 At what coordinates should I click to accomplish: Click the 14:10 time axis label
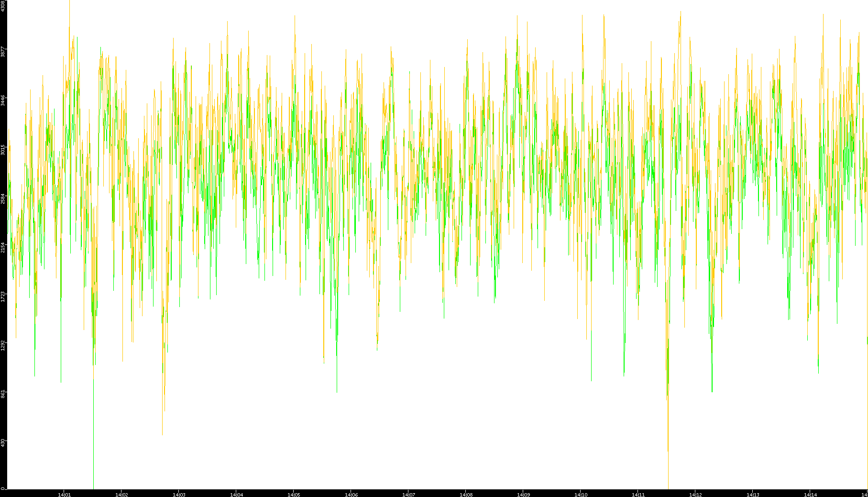(581, 494)
